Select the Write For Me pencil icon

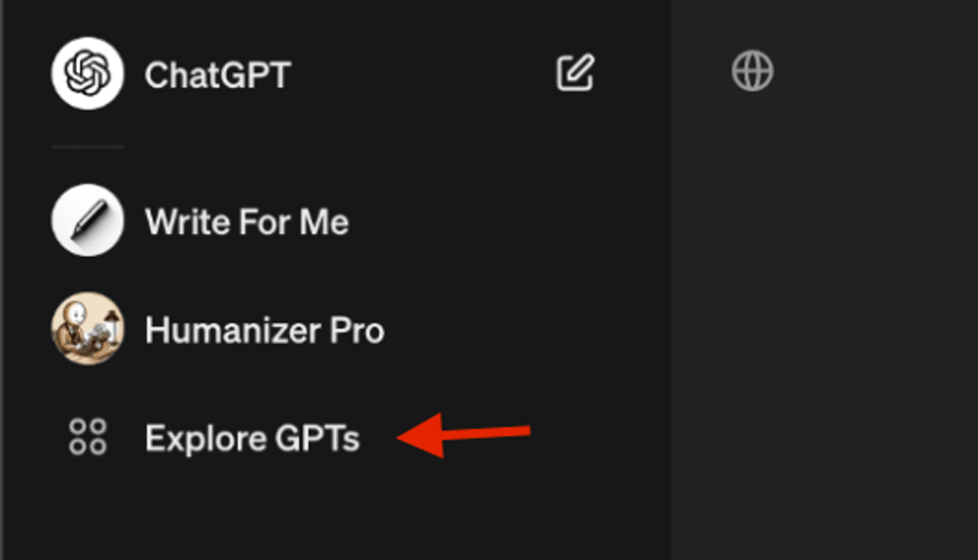click(87, 220)
